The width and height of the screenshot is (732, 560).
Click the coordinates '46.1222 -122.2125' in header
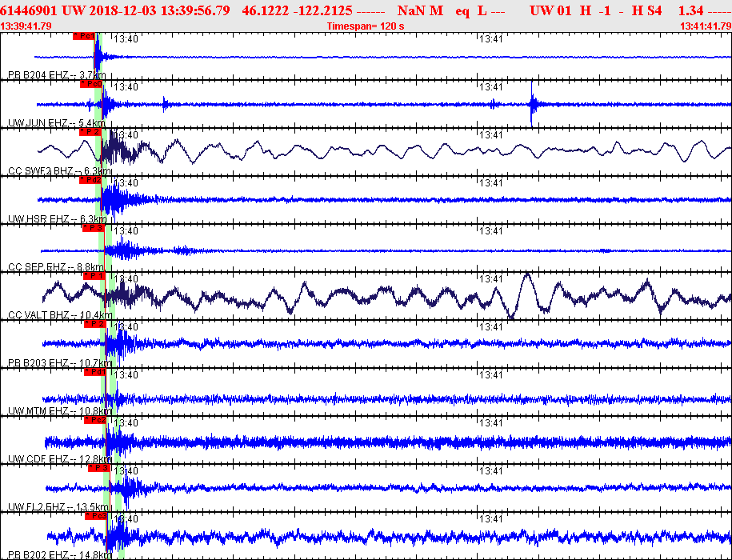[x=298, y=10]
